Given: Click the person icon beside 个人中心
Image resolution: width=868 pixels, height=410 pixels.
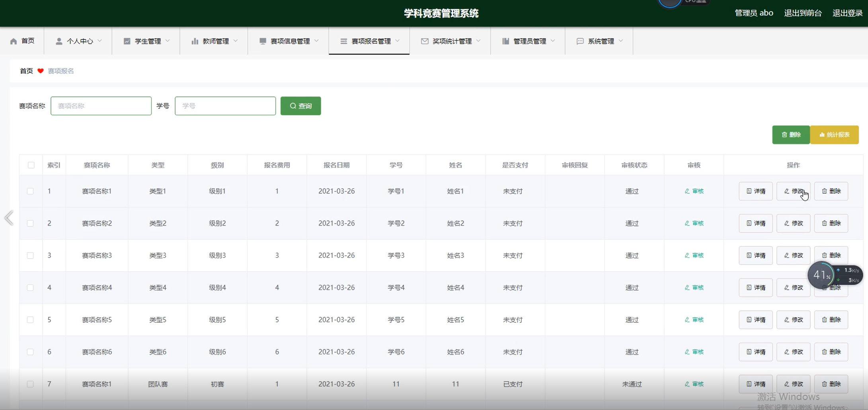Looking at the screenshot, I should [x=59, y=41].
